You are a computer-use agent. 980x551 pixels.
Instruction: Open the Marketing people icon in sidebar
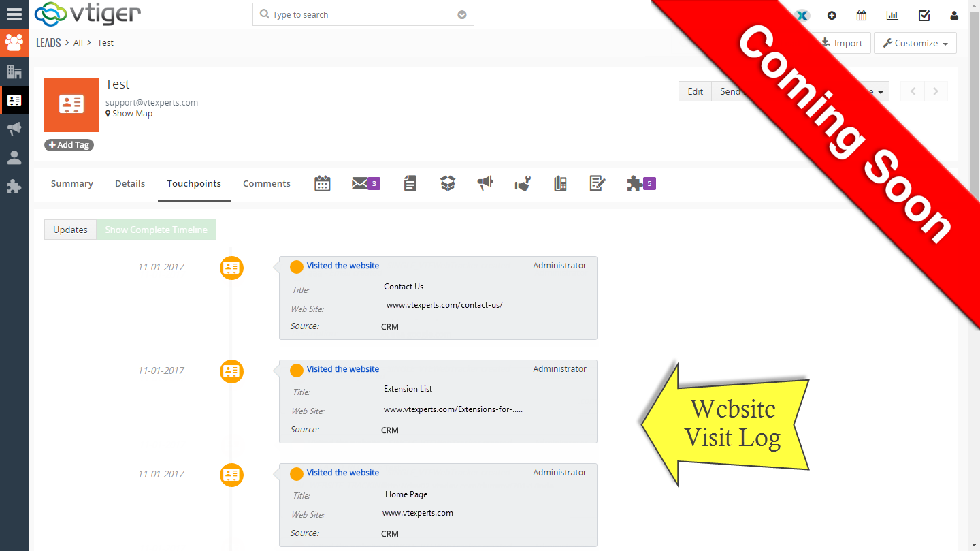point(14,42)
